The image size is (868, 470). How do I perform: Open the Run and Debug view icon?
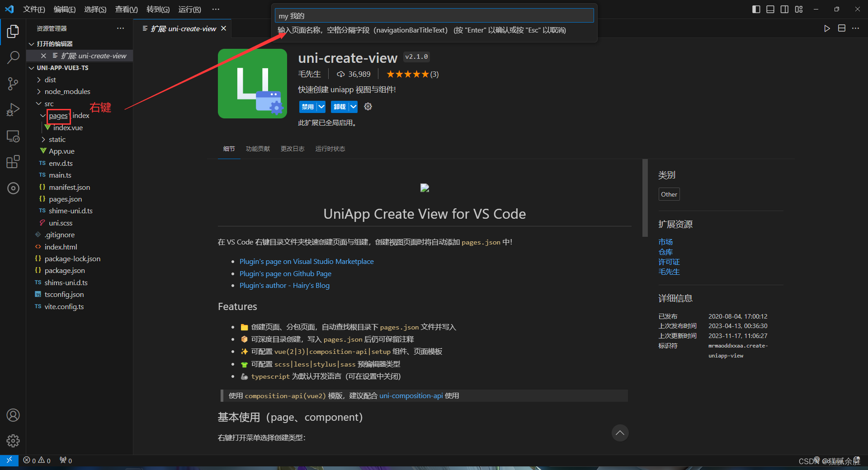point(13,109)
